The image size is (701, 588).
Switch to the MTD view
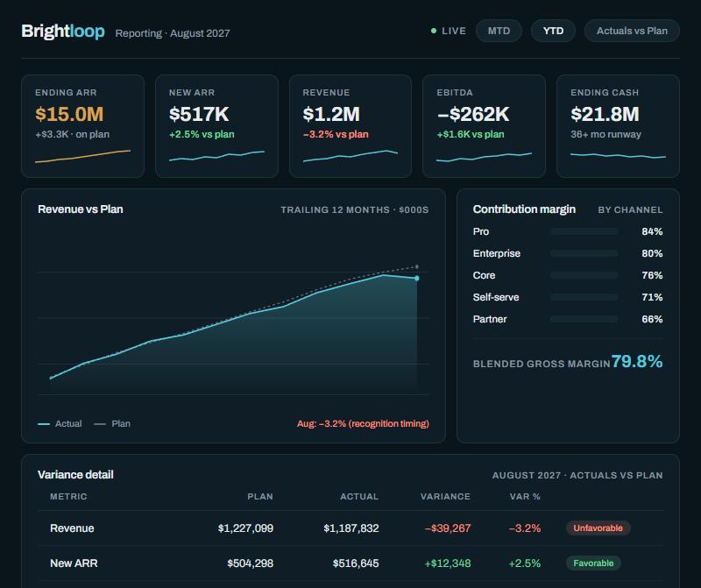[499, 31]
